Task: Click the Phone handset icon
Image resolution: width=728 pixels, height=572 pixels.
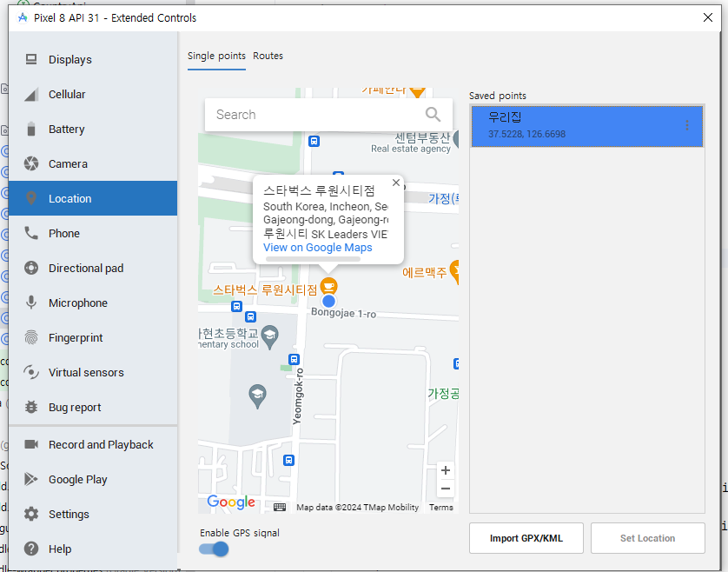Action: click(x=31, y=233)
